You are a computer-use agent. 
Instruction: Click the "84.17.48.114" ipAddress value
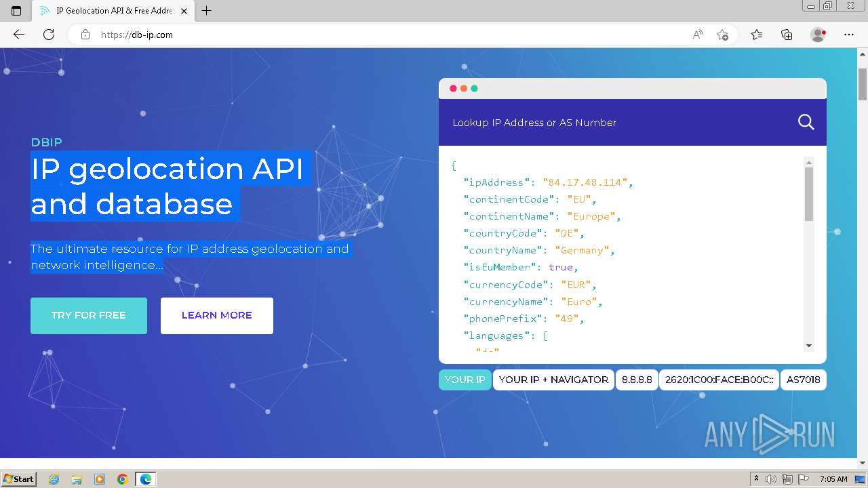585,182
